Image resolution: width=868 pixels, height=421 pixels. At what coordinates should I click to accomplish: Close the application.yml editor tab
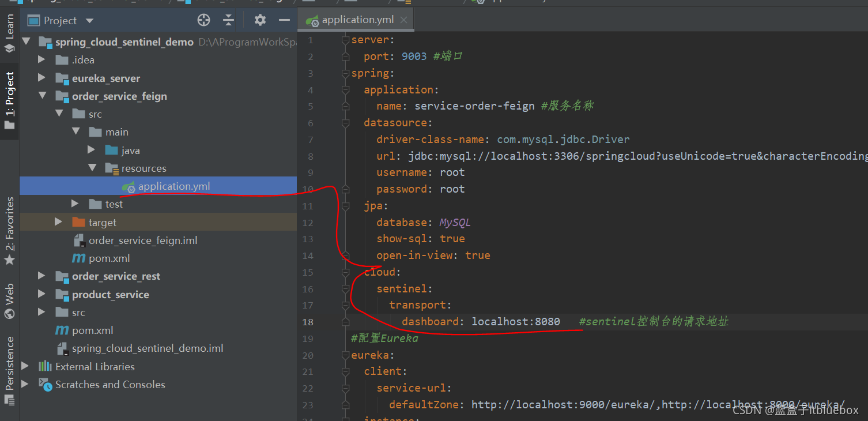403,20
